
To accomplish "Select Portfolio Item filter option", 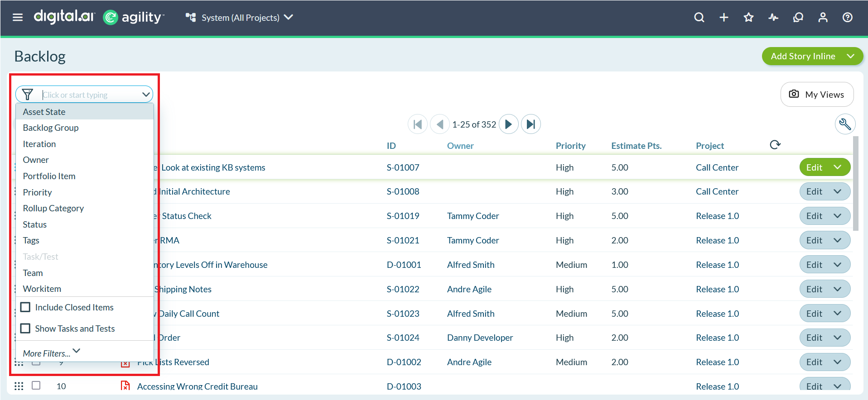I will [85, 176].
